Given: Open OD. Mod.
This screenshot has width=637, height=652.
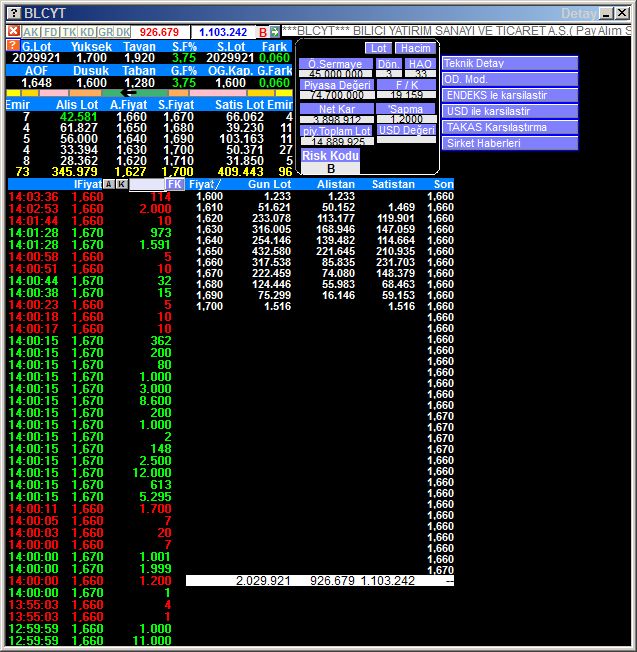Looking at the screenshot, I should click(x=510, y=79).
